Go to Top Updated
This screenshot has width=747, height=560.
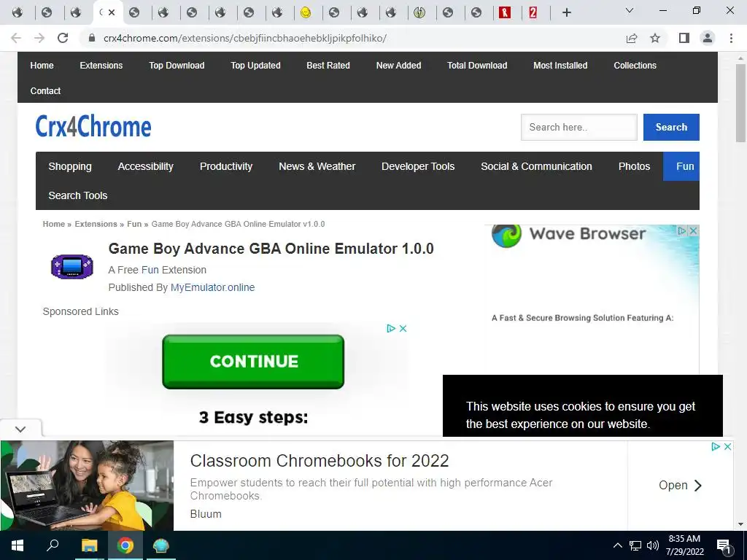[255, 65]
